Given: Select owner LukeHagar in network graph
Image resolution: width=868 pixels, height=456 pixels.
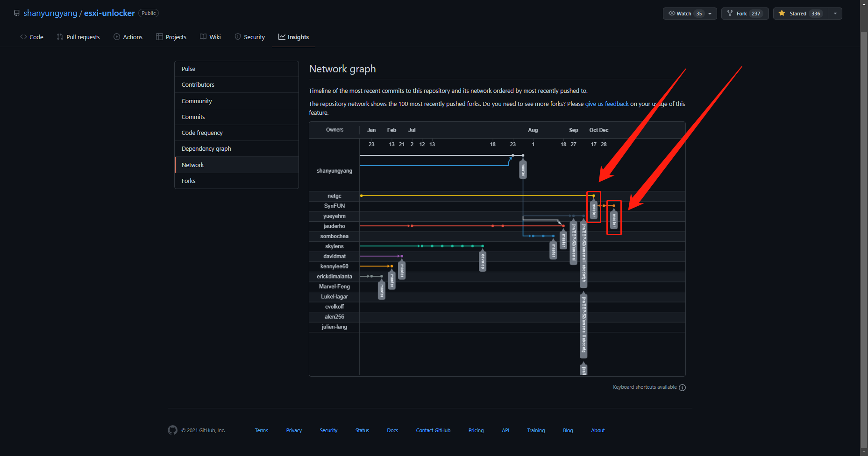Looking at the screenshot, I should tap(334, 297).
